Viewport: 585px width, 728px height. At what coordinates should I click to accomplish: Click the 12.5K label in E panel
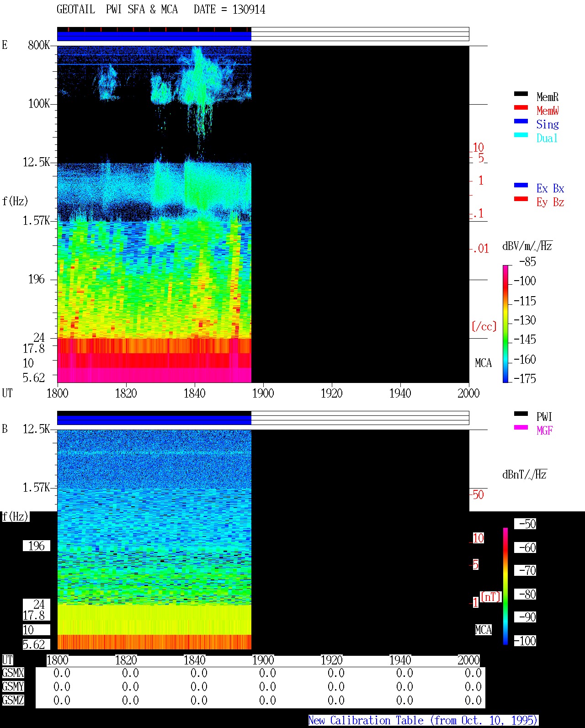tap(37, 162)
